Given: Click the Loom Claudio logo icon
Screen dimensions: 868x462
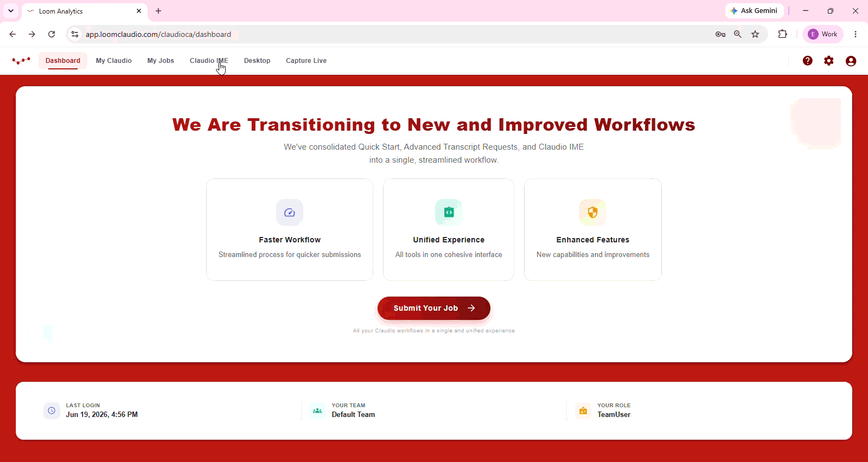Looking at the screenshot, I should click(x=21, y=61).
